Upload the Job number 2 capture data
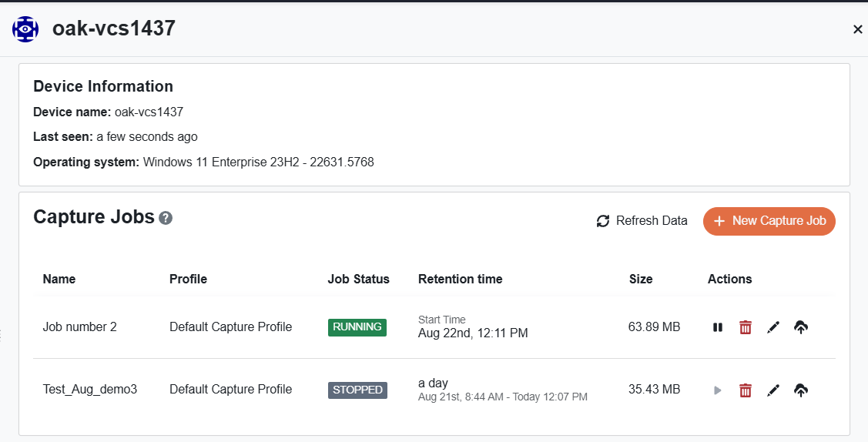Viewport: 868px width, 442px height. pyautogui.click(x=801, y=327)
